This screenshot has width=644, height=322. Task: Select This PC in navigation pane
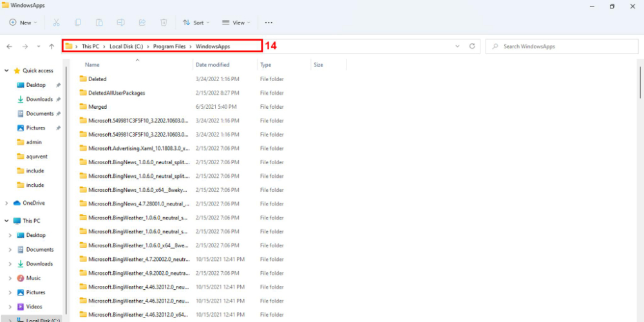tap(31, 221)
